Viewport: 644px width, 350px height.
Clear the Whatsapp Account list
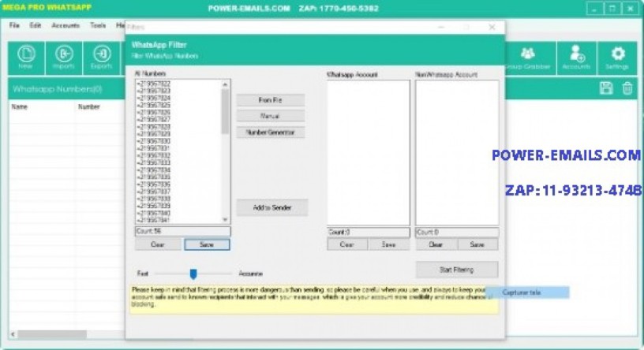347,244
